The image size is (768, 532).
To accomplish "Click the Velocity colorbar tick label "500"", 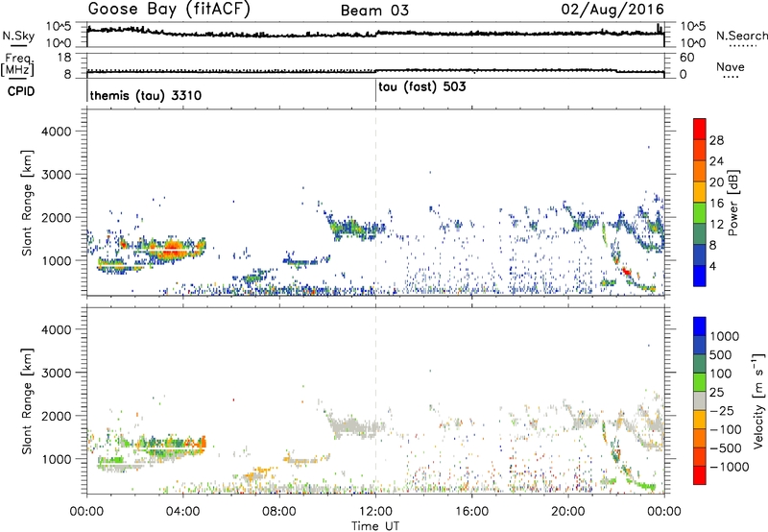I will [720, 354].
